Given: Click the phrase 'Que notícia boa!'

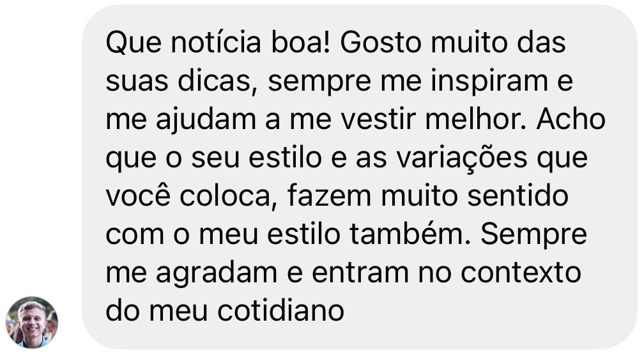Looking at the screenshot, I should pos(218,43).
